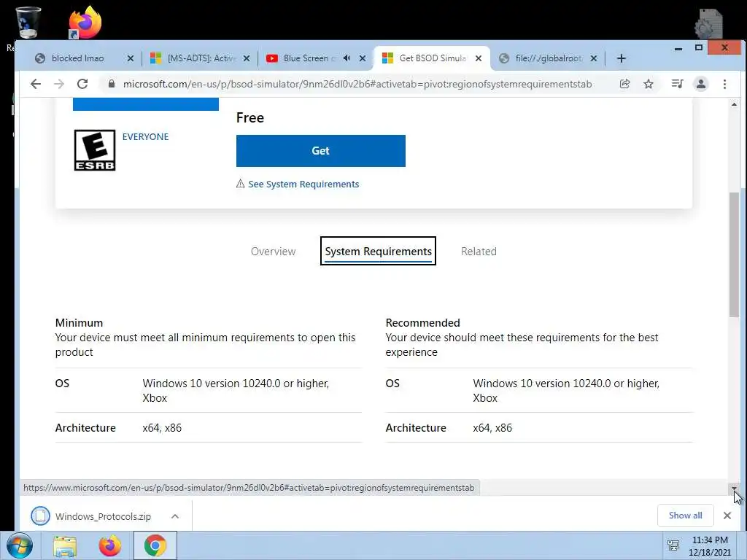Image resolution: width=747 pixels, height=560 pixels.
Task: Open the Overview tab
Action: click(274, 252)
